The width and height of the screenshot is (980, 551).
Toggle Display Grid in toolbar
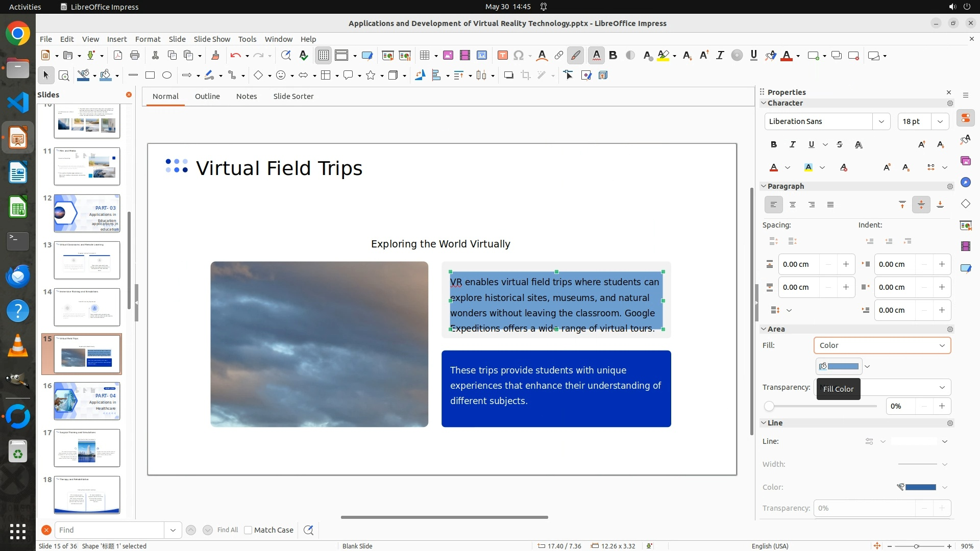(324, 56)
